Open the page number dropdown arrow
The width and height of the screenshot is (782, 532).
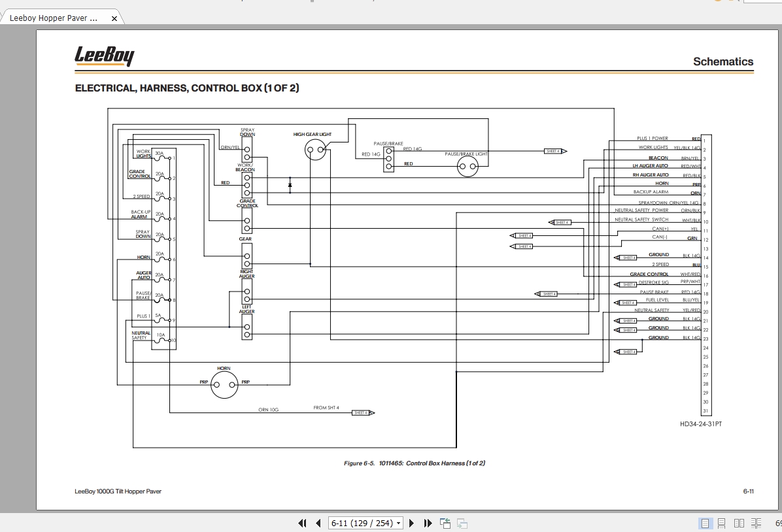click(x=398, y=524)
